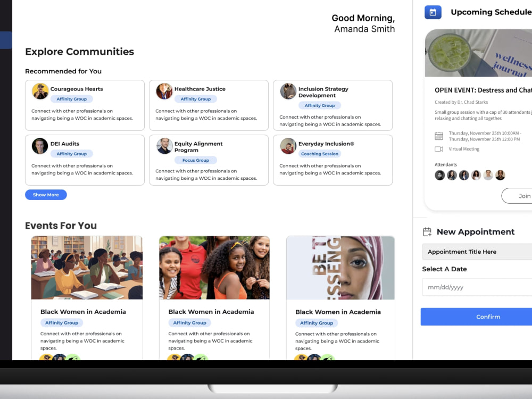Click Focus Group tag on Equity Alignment Program
The image size is (532, 399).
pyautogui.click(x=195, y=160)
